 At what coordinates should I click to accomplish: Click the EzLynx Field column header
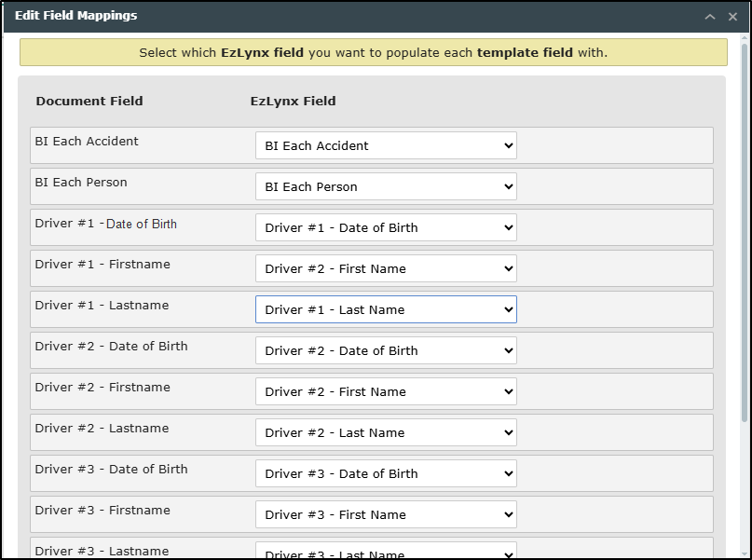pyautogui.click(x=293, y=102)
